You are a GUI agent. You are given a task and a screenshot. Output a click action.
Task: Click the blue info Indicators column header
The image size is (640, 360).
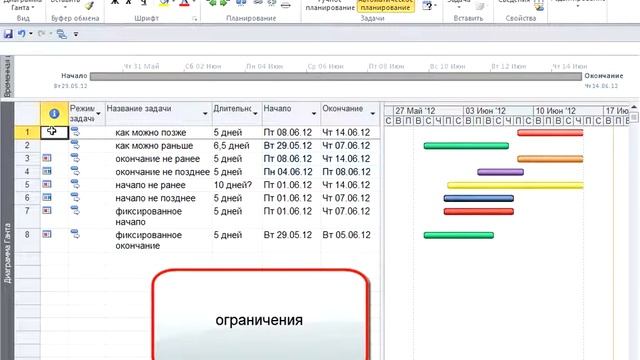pos(54,113)
